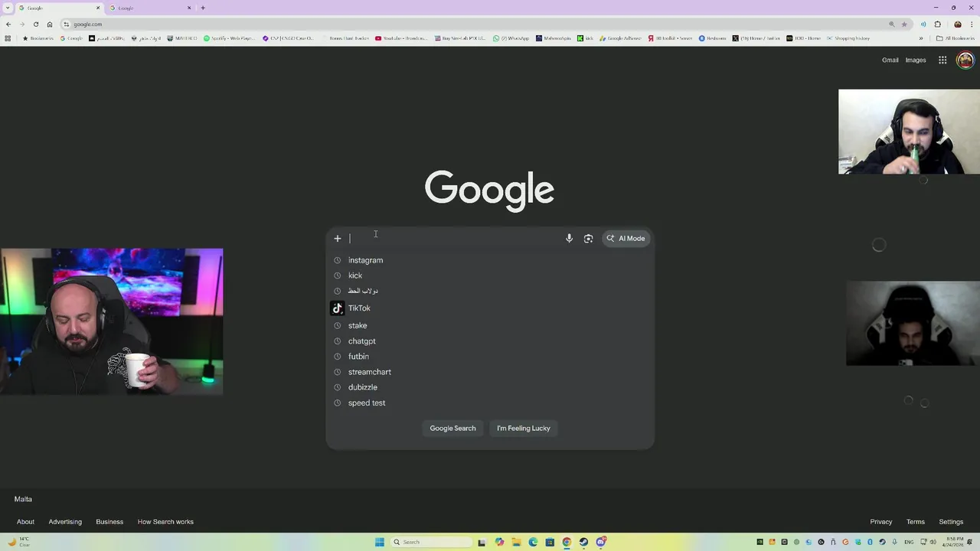The image size is (980, 551).
Task: Open Steam from the taskbar
Action: click(x=583, y=542)
